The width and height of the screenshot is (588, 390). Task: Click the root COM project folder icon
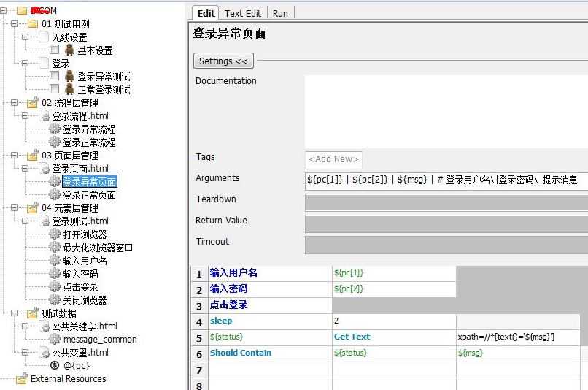point(22,10)
